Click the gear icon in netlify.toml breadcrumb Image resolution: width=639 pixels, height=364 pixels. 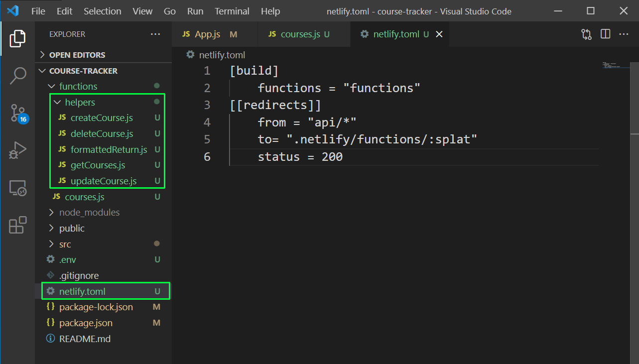190,55
